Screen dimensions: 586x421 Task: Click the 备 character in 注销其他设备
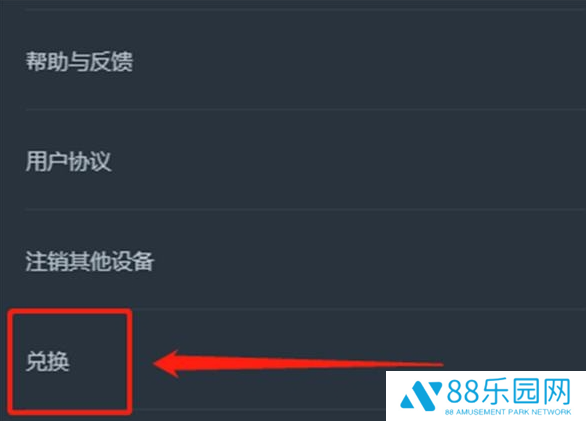tap(143, 261)
